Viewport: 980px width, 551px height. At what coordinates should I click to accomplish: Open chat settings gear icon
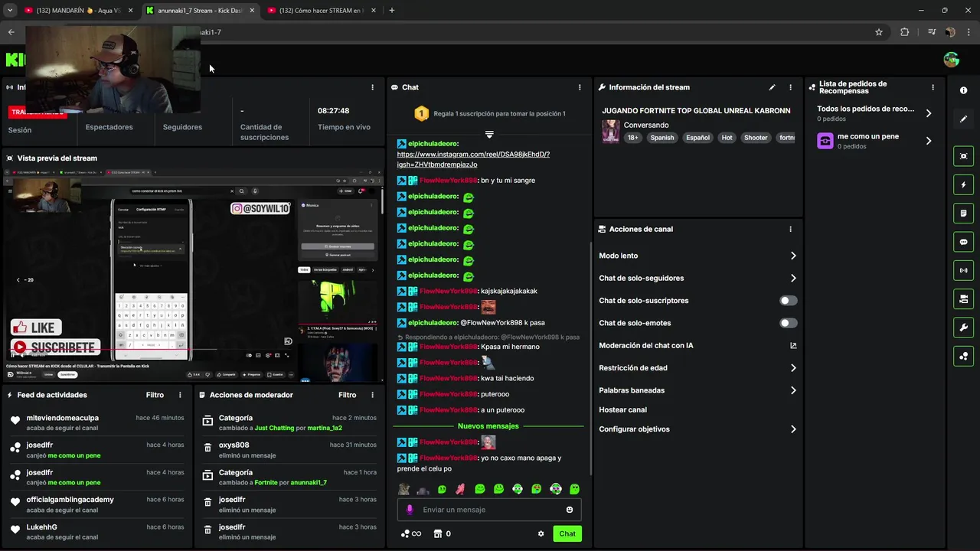[541, 534]
